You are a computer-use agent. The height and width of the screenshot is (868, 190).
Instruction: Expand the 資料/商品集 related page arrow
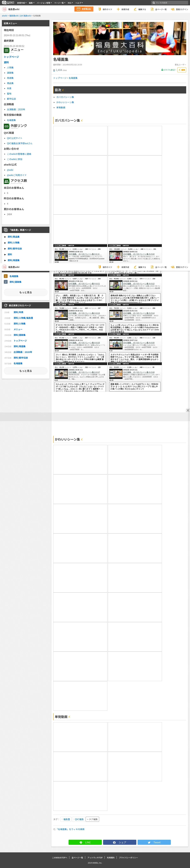pos(5,237)
